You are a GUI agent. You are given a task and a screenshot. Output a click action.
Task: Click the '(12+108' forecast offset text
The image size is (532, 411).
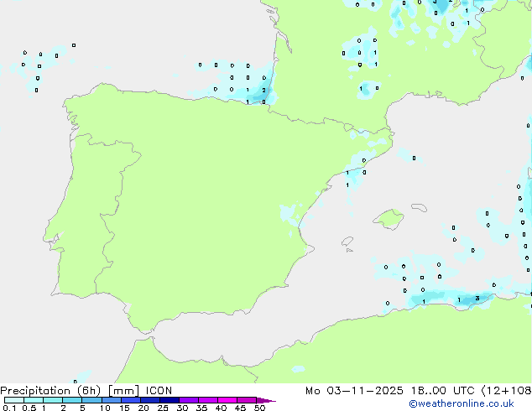click(507, 391)
